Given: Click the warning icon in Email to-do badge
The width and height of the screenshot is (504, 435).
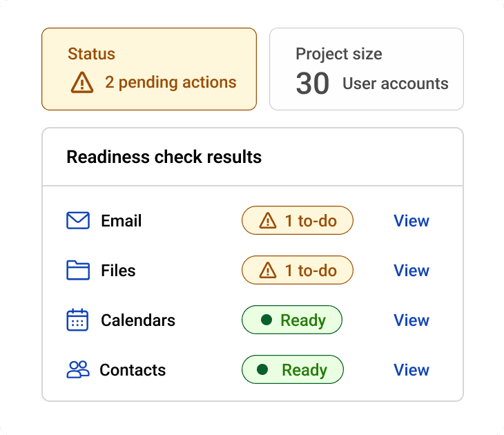Looking at the screenshot, I should coord(268,220).
